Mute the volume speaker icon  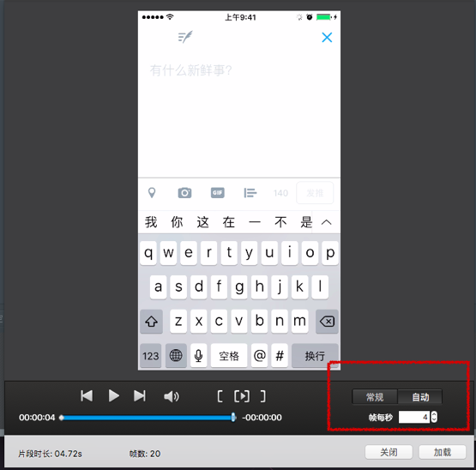172,396
